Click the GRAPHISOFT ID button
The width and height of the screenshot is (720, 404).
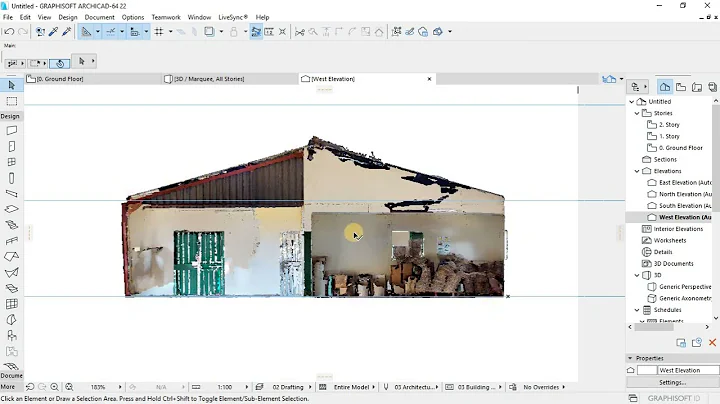coord(674,398)
